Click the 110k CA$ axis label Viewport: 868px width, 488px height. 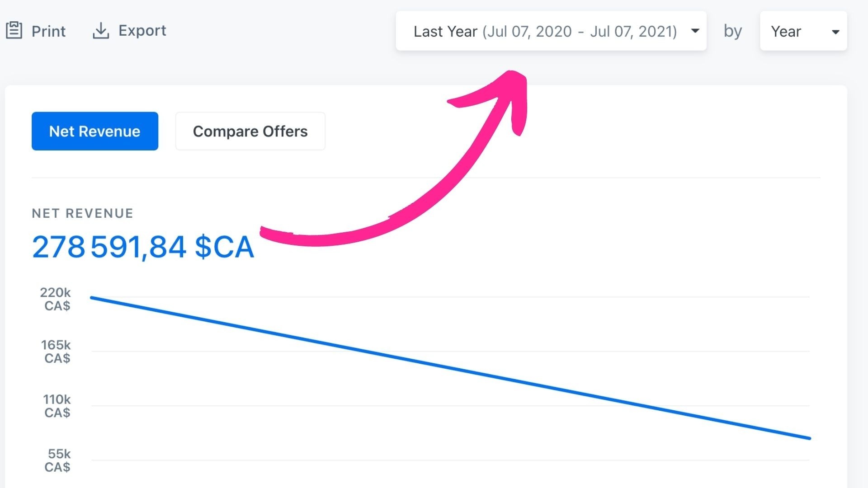pyautogui.click(x=57, y=406)
